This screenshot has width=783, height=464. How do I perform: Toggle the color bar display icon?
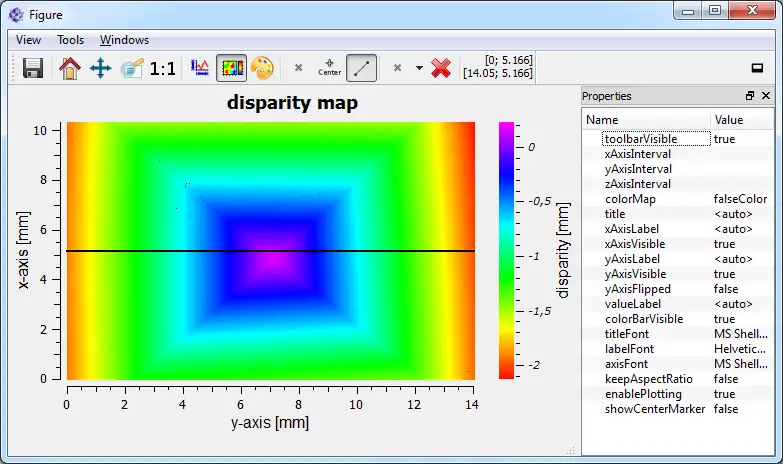coord(232,68)
